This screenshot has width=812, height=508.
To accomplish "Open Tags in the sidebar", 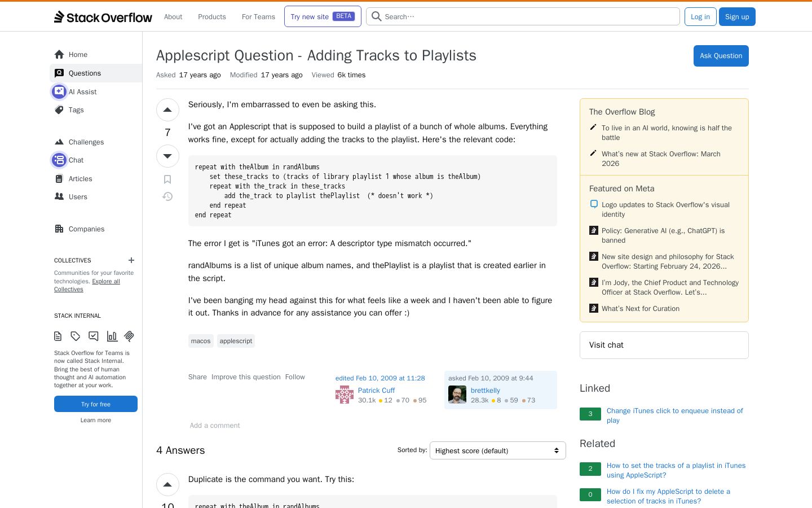I will (96, 110).
